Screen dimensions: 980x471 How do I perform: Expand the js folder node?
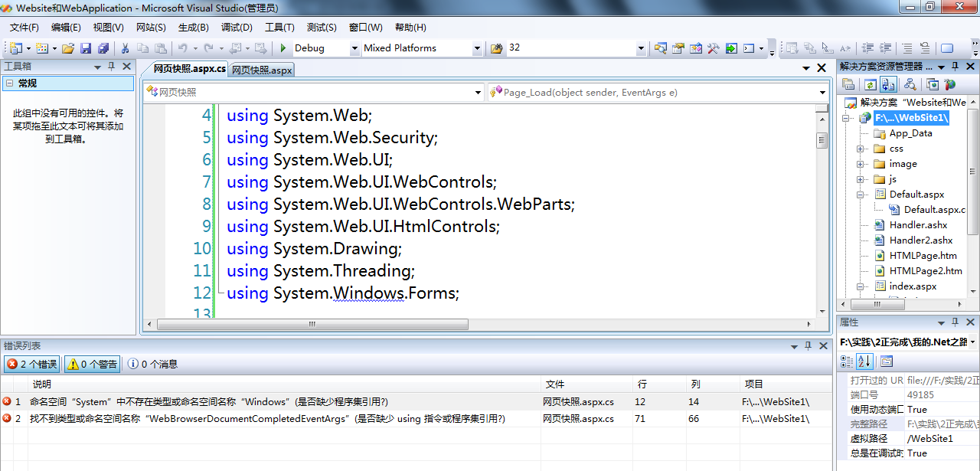tap(861, 179)
